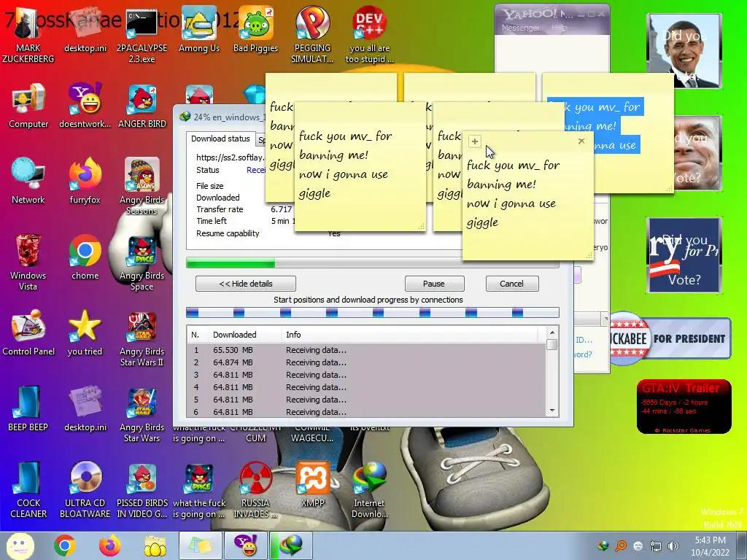Open the 'you tried' star icon
747x560 pixels.
tap(85, 332)
